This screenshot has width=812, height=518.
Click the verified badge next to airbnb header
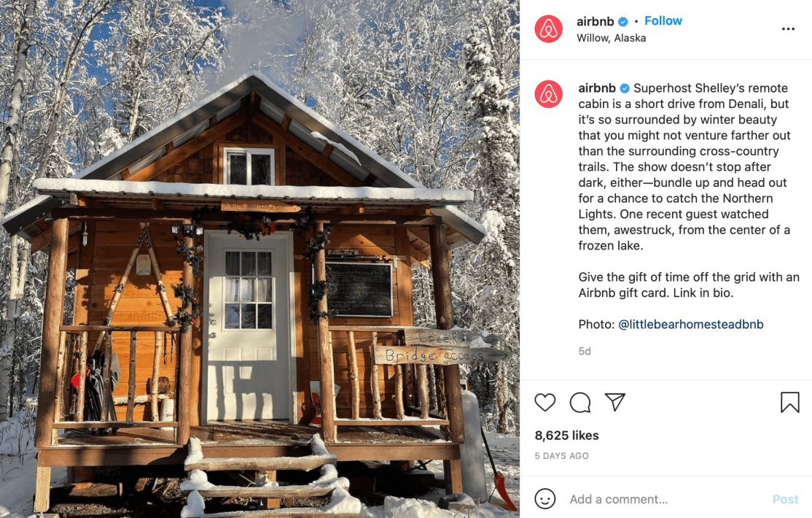tap(623, 22)
